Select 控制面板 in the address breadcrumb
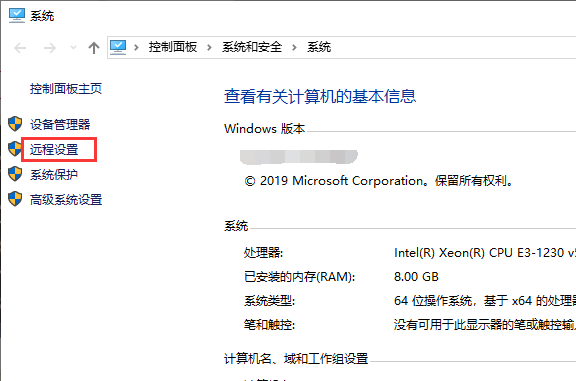The height and width of the screenshot is (381, 576). [173, 47]
